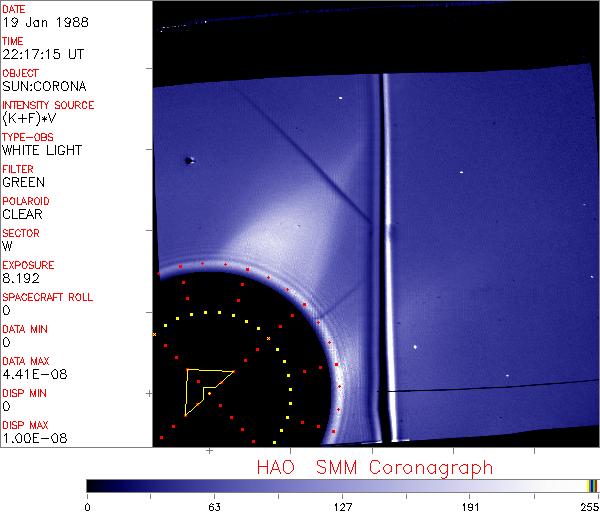Click the DISP MAX value 1.00E-08
The height and width of the screenshot is (512, 600).
tap(30, 438)
